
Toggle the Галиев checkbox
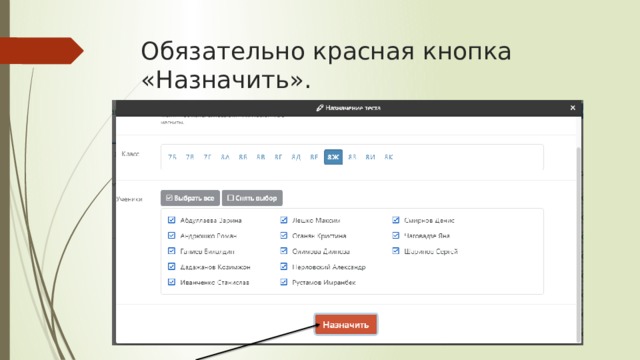point(171,251)
